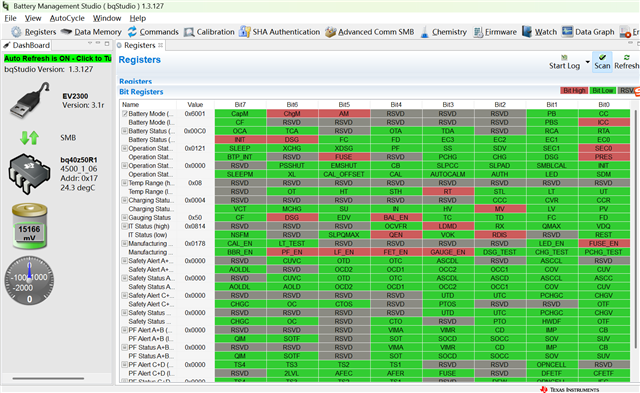Toggle the Scan button
640x393 pixels.
pyautogui.click(x=602, y=62)
